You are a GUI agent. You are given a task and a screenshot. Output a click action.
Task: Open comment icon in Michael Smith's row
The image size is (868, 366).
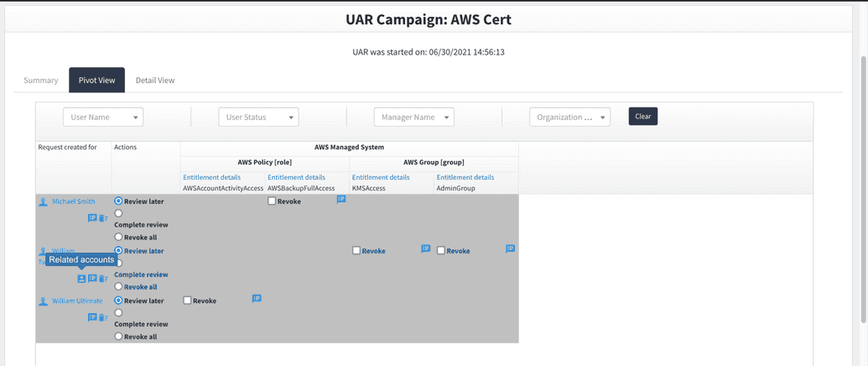click(92, 218)
